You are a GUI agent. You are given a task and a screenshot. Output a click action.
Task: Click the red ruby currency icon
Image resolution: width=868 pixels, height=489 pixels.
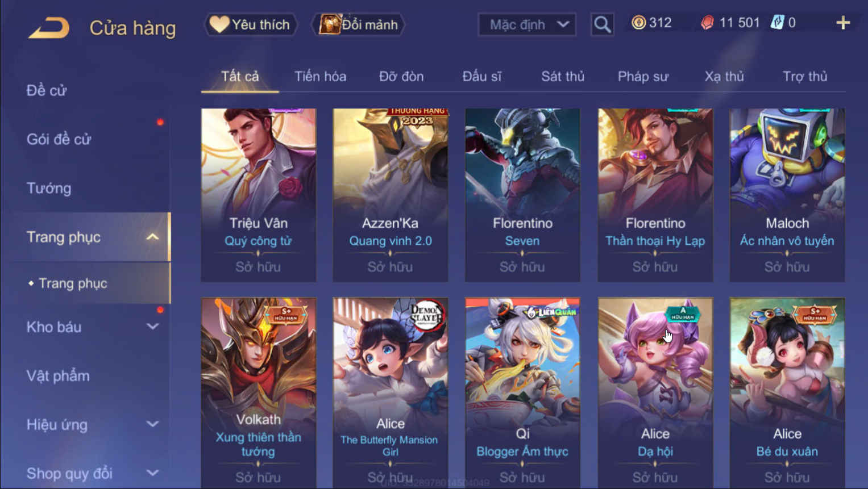point(707,23)
